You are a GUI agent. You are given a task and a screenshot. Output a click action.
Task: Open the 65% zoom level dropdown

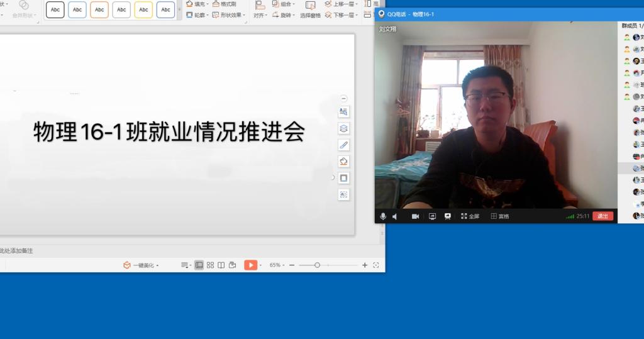click(x=277, y=265)
